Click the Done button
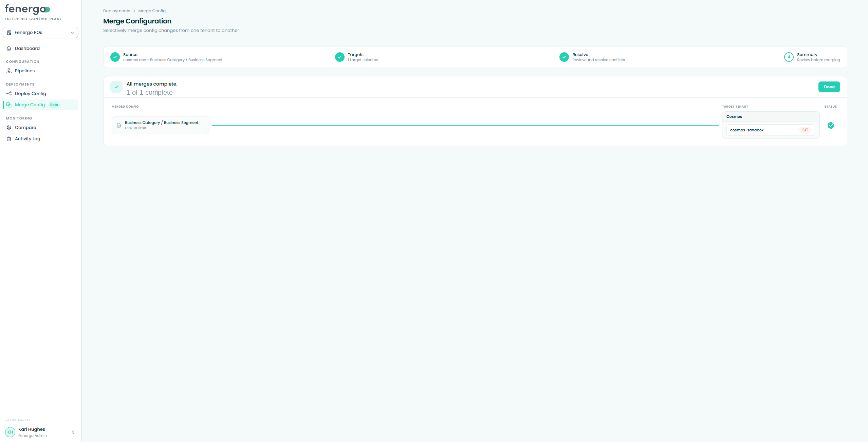The height and width of the screenshot is (442, 868). click(x=829, y=87)
